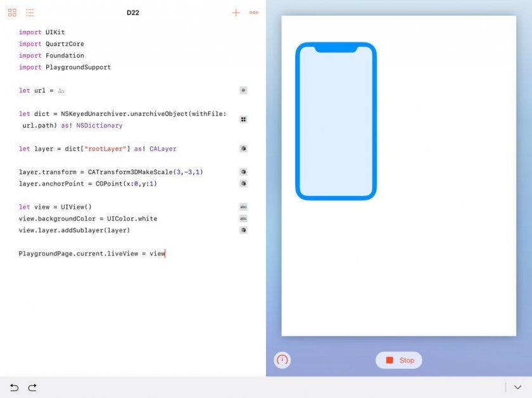532x398 pixels.
Task: Open the result viewer beside addSublayer line
Action: tap(243, 230)
